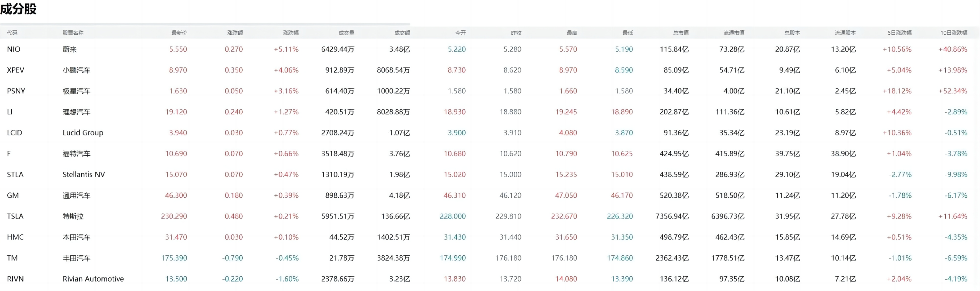The height and width of the screenshot is (291, 980).
Task: Select LI low price 18.890
Action: (622, 112)
